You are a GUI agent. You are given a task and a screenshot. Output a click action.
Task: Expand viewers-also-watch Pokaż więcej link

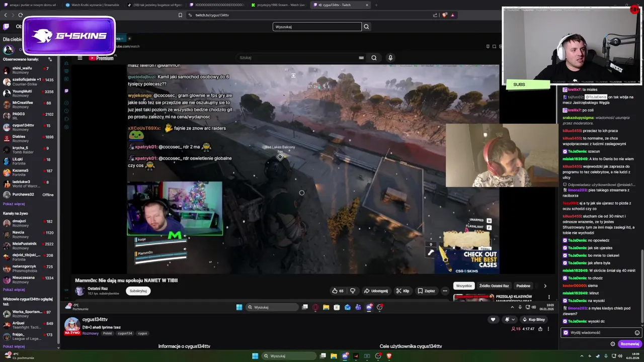pos(14,346)
